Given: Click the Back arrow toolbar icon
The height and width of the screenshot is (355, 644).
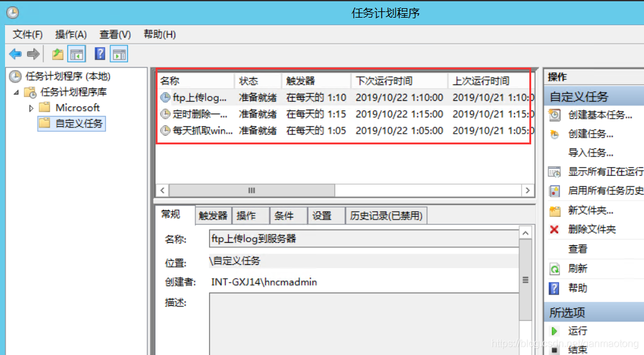Looking at the screenshot, I should click(15, 54).
